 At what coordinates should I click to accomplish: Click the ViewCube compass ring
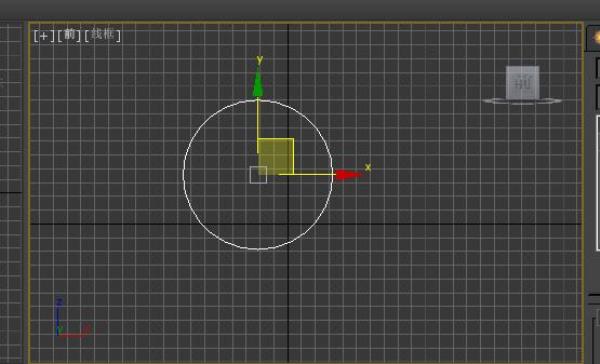pos(522,101)
